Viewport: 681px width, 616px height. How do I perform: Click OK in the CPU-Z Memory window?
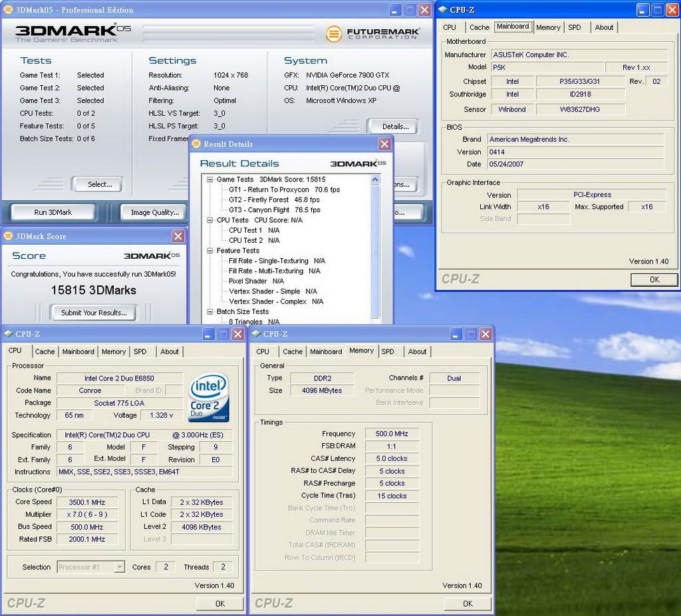[x=468, y=603]
